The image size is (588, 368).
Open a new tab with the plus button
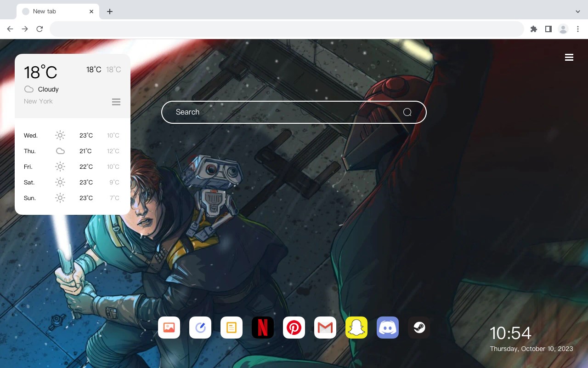point(109,11)
